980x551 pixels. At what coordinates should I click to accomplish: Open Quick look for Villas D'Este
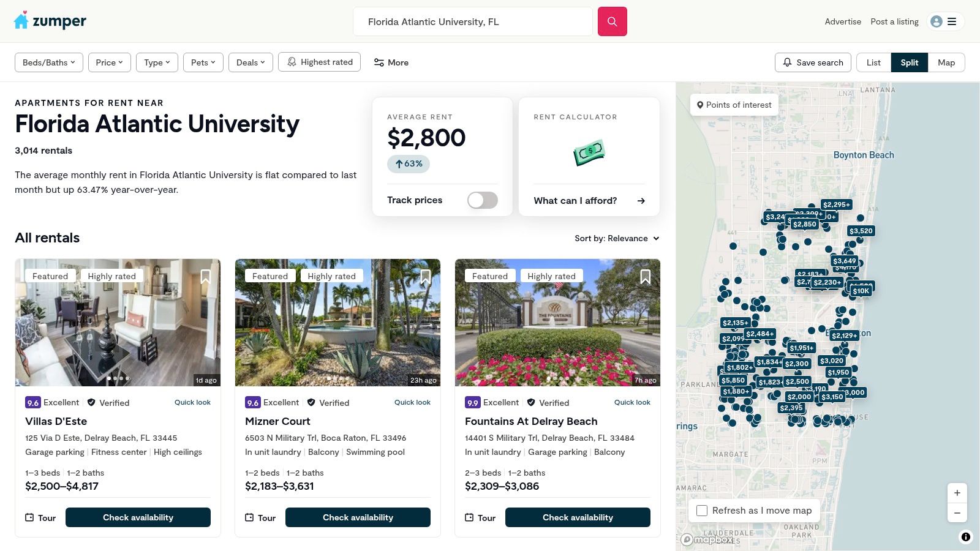[x=192, y=402]
